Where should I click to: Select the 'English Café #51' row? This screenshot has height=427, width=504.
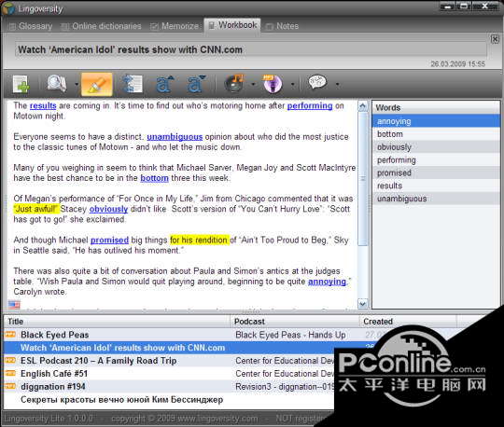pos(169,373)
